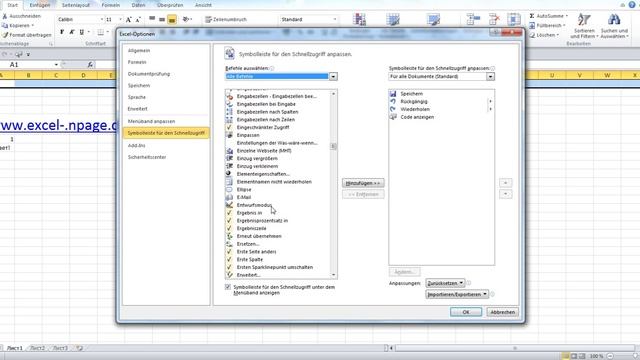
Task: Click the AutoSumme sigma icon
Action: pos(532,16)
